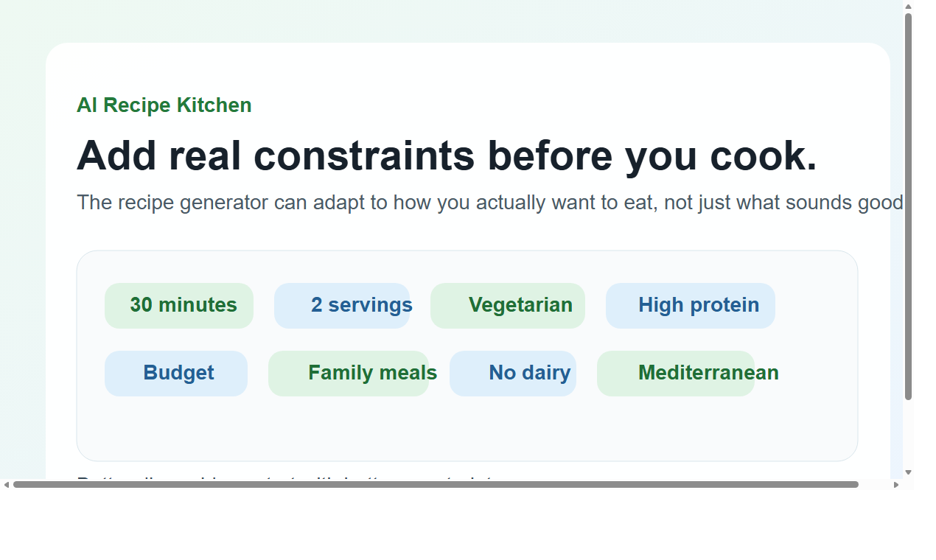Image resolution: width=936 pixels, height=560 pixels.
Task: Toggle the No dairy restriction
Action: click(x=513, y=373)
